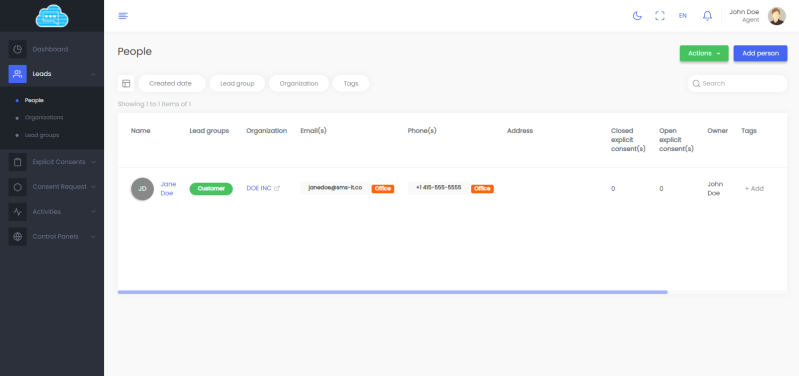
Task: Open Jane Doe's profile link
Action: pyautogui.click(x=168, y=189)
